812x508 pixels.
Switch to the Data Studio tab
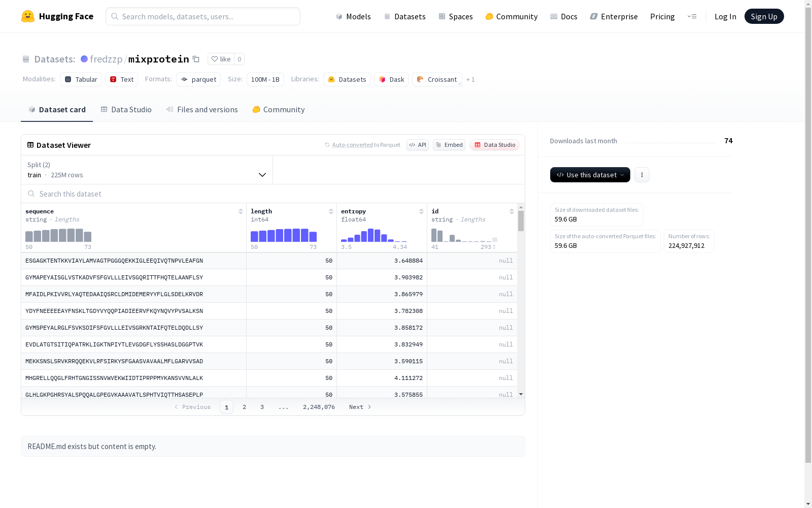[126, 110]
